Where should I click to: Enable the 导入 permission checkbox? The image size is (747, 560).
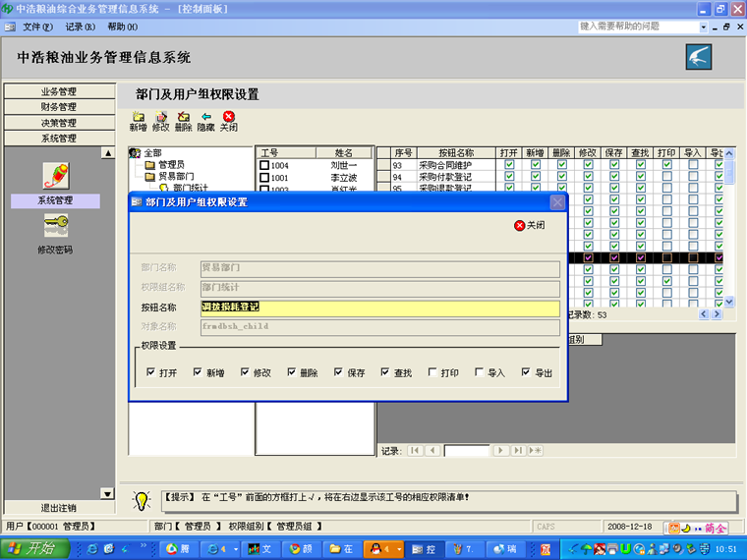pos(479,372)
